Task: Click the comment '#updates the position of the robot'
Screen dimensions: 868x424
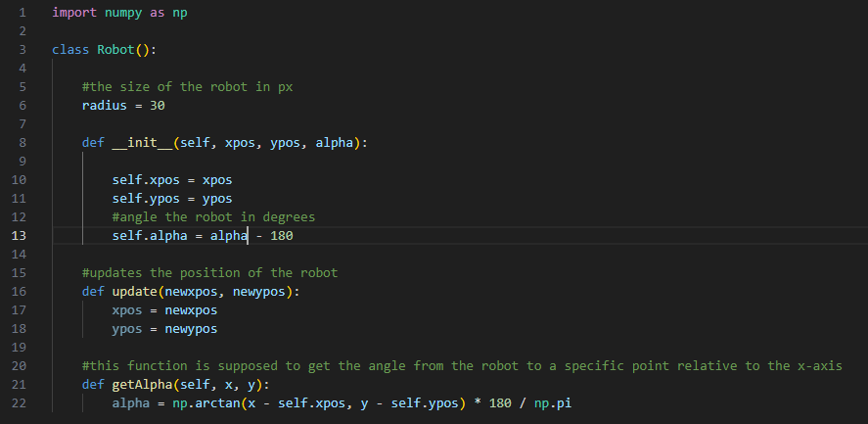Action: (209, 272)
